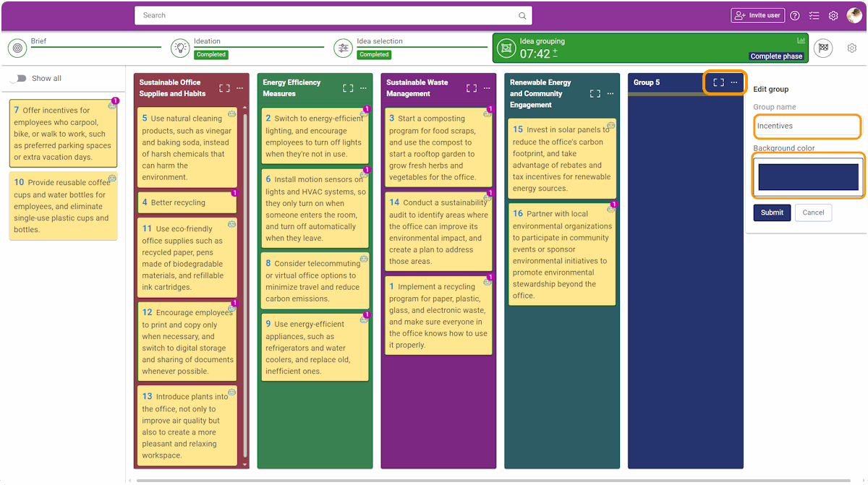This screenshot has height=485, width=868.
Task: Click the finish flag icon
Action: [823, 48]
